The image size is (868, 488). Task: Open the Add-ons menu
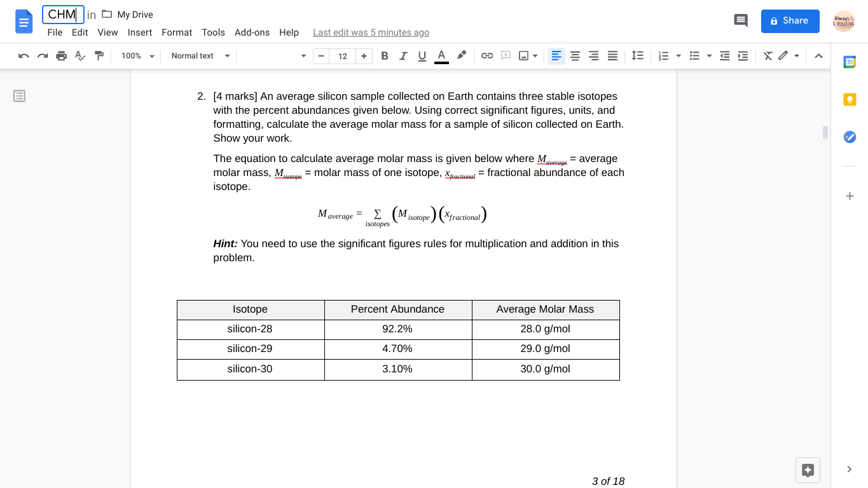point(252,32)
